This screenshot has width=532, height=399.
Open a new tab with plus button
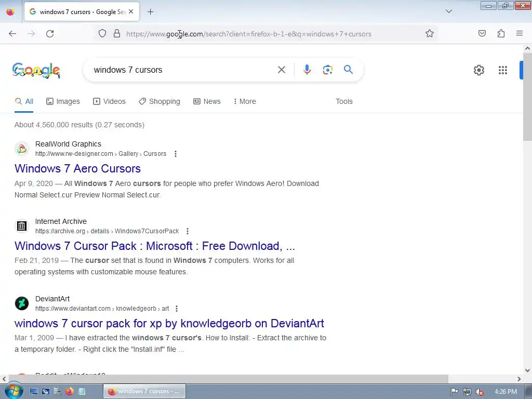(x=150, y=12)
